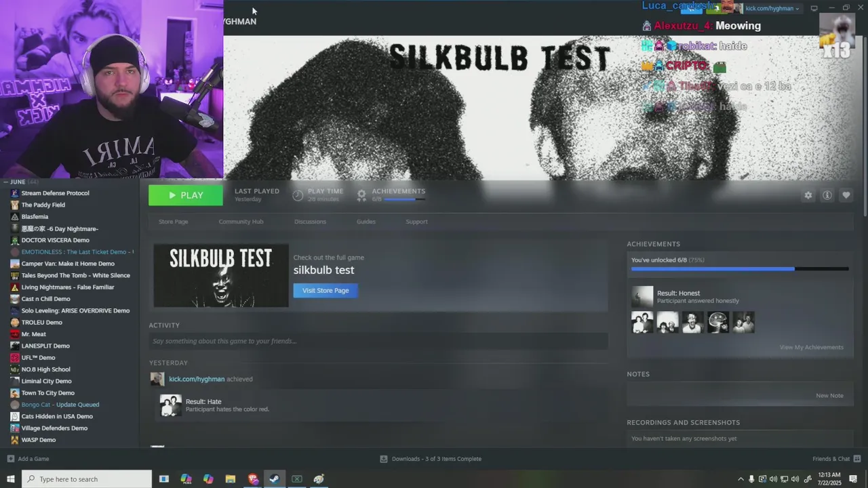Viewport: 868px width, 488px height.
Task: Click the small achievements progress bar near header
Action: [405, 199]
